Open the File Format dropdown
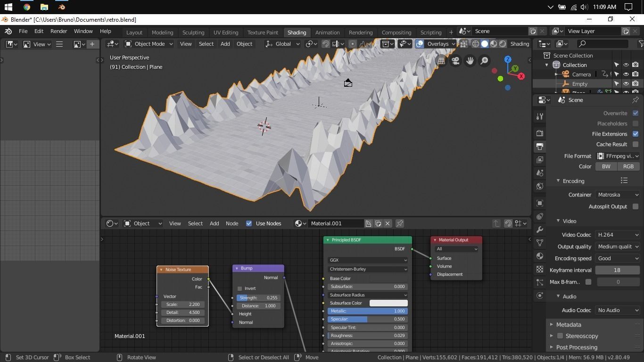The width and height of the screenshot is (644, 362). click(618, 156)
